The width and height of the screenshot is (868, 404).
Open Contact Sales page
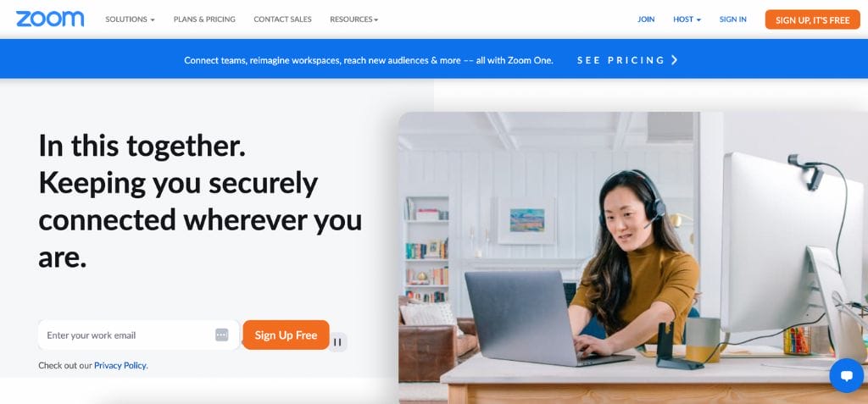282,19
